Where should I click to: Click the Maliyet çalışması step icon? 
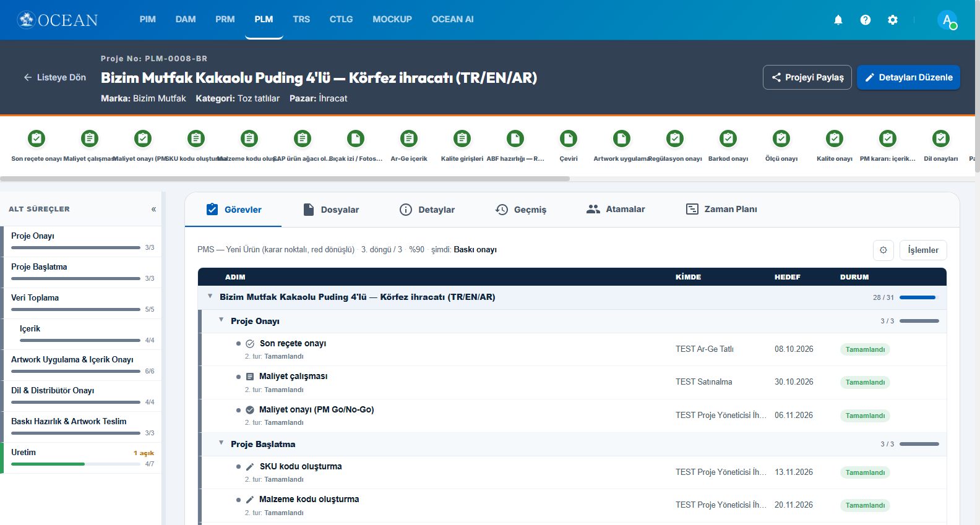pyautogui.click(x=90, y=139)
